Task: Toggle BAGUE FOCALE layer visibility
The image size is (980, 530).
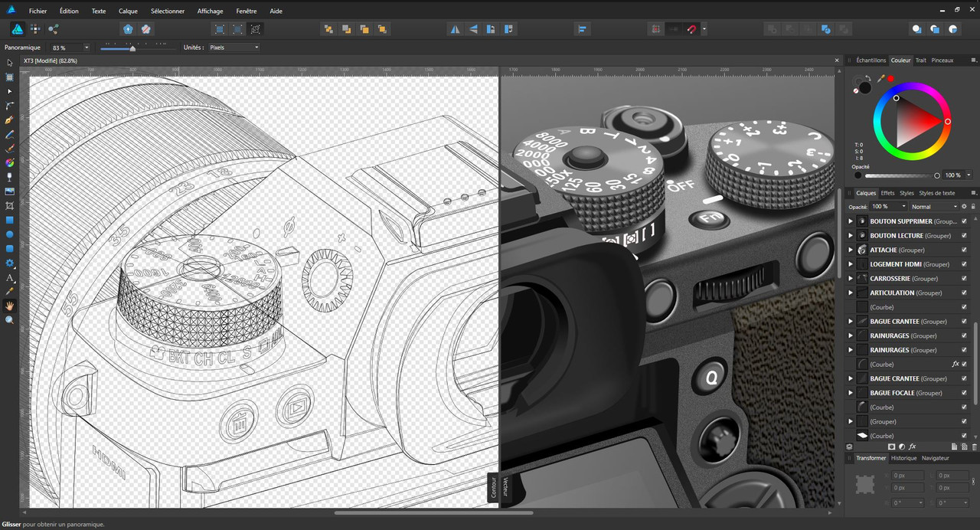Action: click(x=964, y=393)
